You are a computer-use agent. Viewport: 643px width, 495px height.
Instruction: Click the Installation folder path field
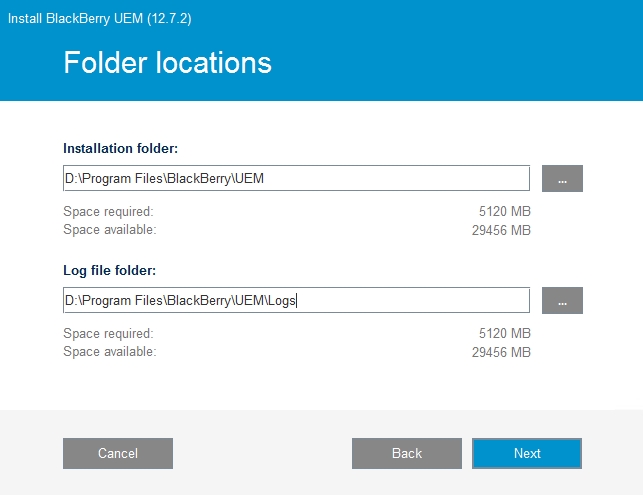296,179
